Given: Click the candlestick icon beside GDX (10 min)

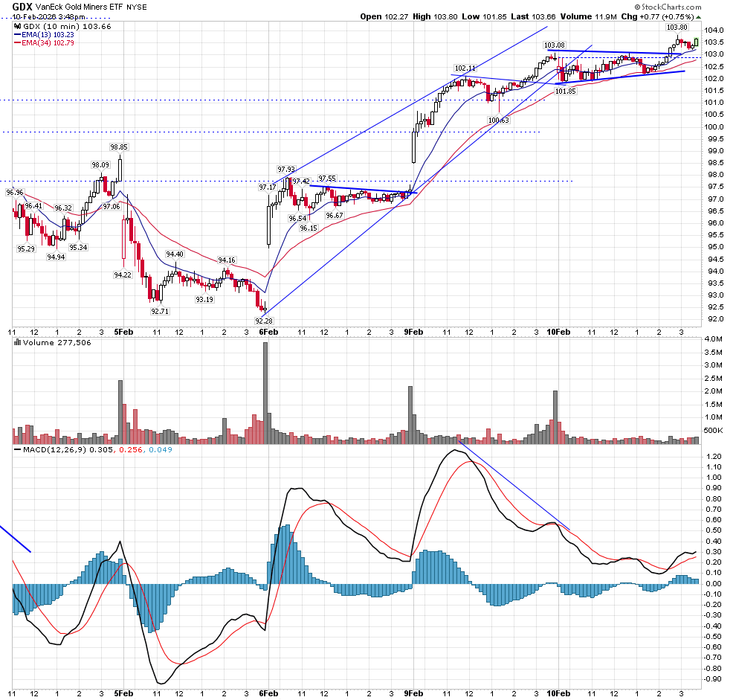Looking at the screenshot, I should [x=17, y=26].
